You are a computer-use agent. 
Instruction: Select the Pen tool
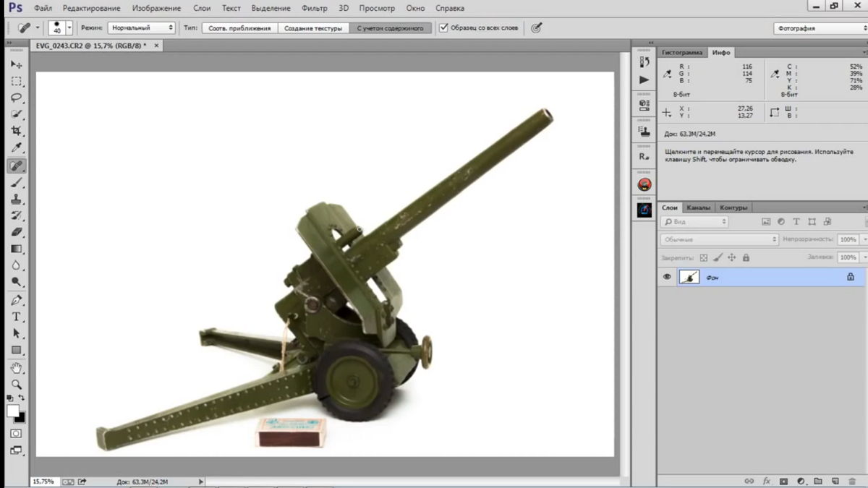point(16,300)
